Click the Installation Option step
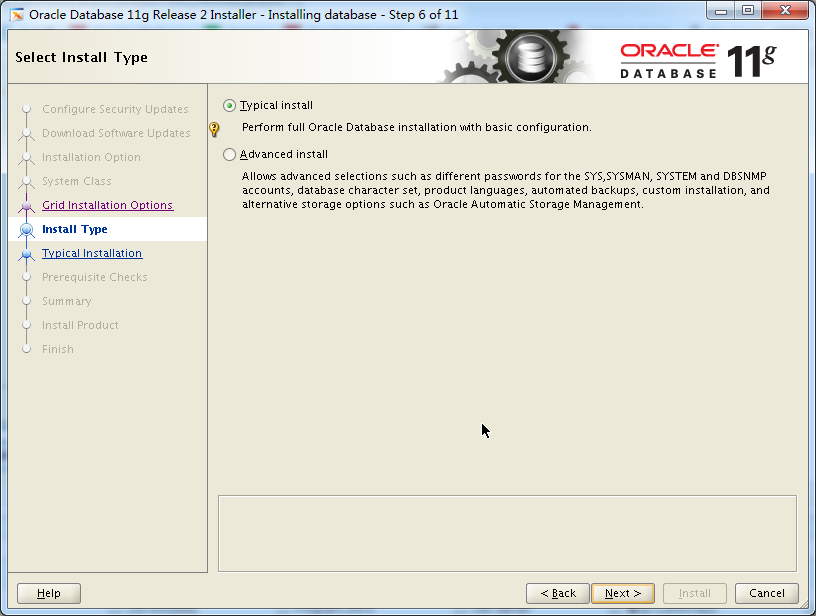The height and width of the screenshot is (616, 816). (x=91, y=157)
